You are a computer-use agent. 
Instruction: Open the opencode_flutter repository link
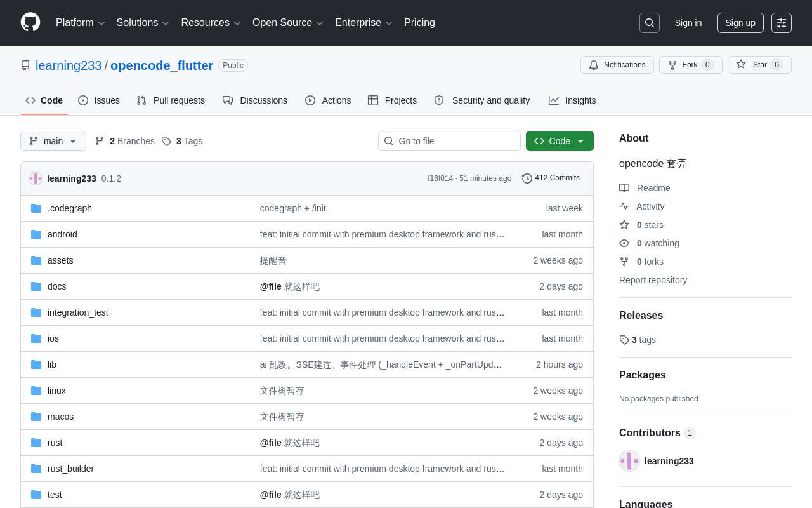tap(162, 65)
